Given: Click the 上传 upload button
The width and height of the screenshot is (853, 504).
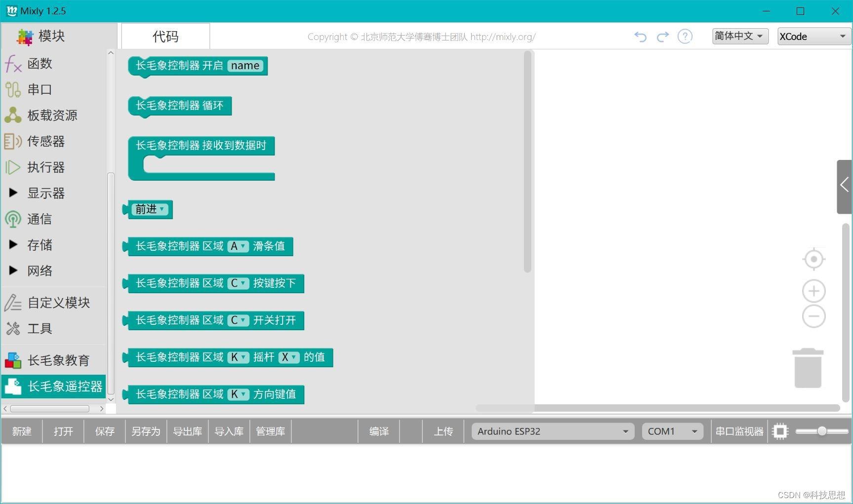Looking at the screenshot, I should (x=443, y=431).
